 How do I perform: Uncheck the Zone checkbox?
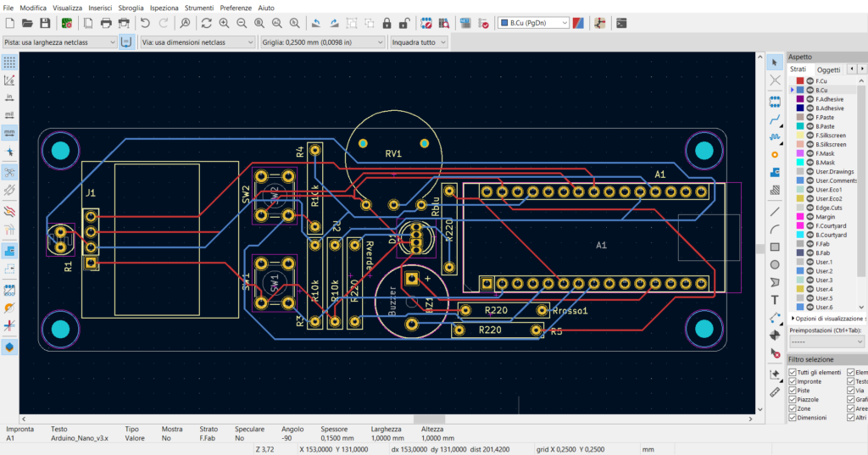pos(793,408)
